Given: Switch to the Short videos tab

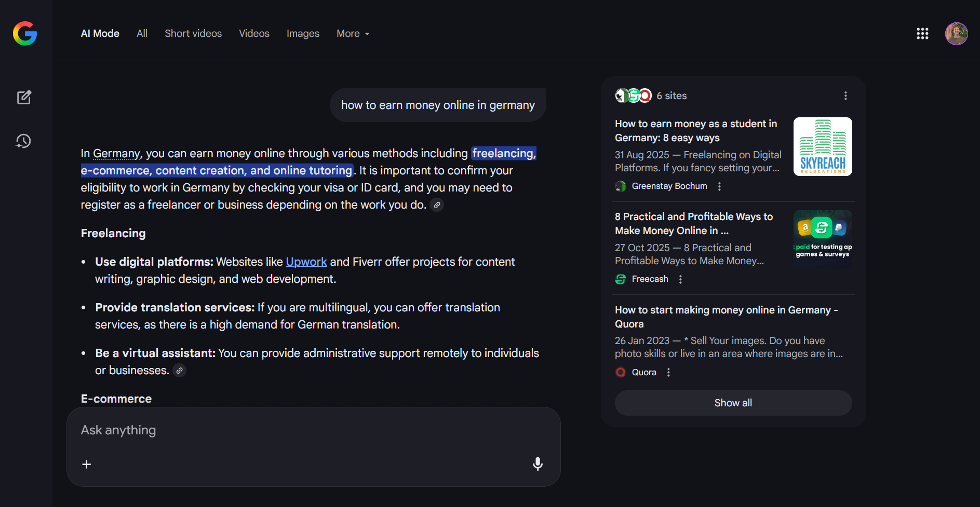Looking at the screenshot, I should (x=193, y=34).
